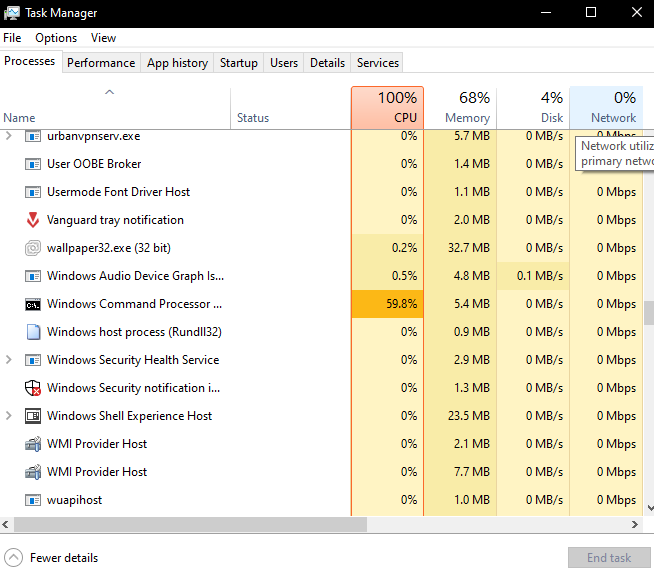Sort by the Status column header
This screenshot has width=654, height=577.
pyautogui.click(x=291, y=108)
